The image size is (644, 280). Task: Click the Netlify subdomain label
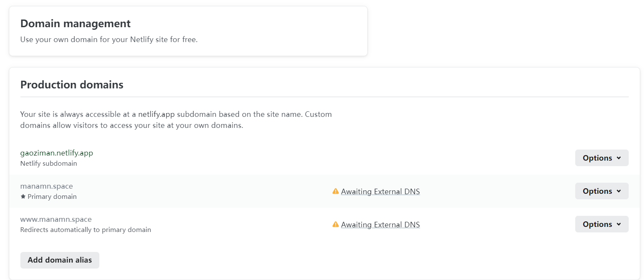(x=48, y=164)
